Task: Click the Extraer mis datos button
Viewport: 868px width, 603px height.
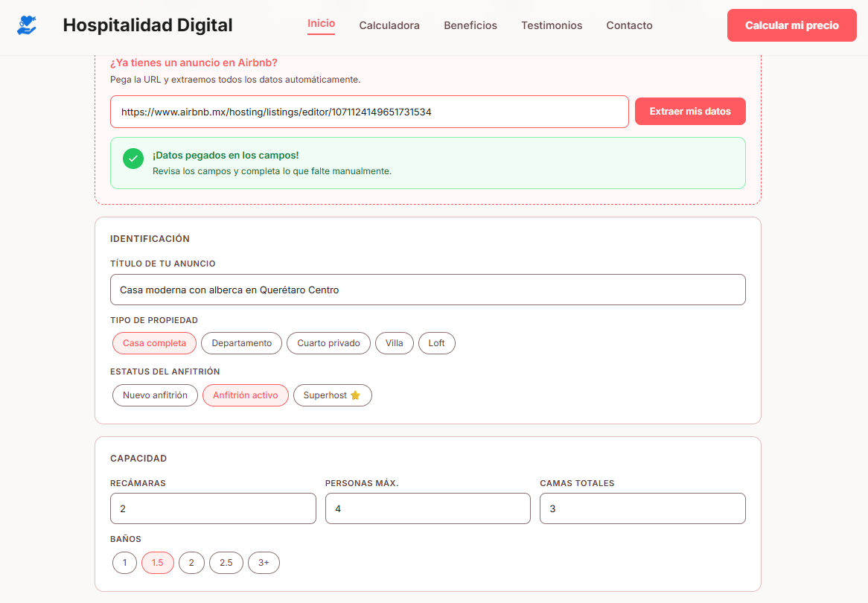Action: point(690,112)
